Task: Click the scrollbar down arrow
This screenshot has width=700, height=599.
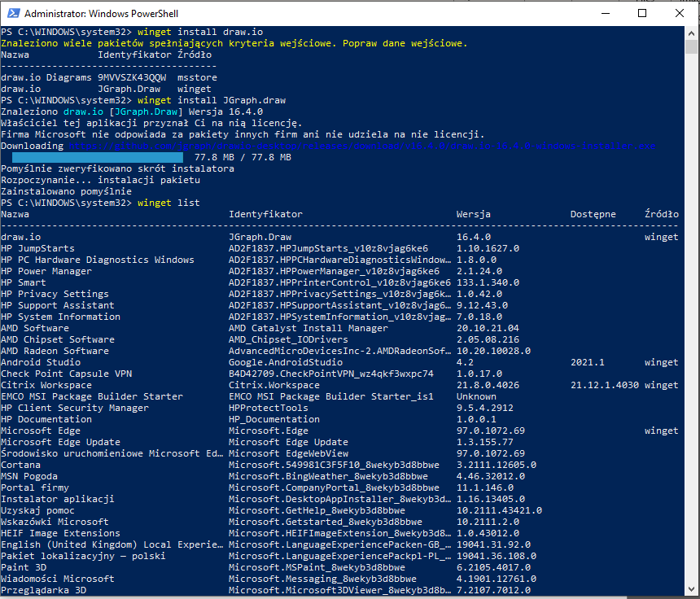Action: tap(692, 592)
